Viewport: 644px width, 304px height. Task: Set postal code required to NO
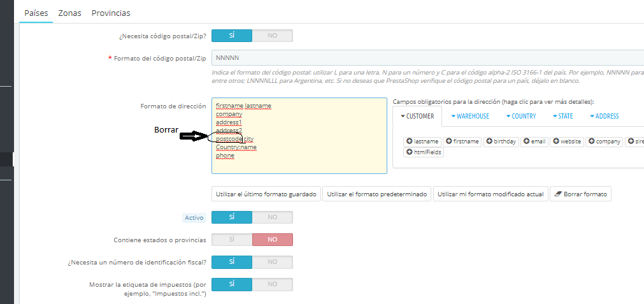tap(272, 36)
